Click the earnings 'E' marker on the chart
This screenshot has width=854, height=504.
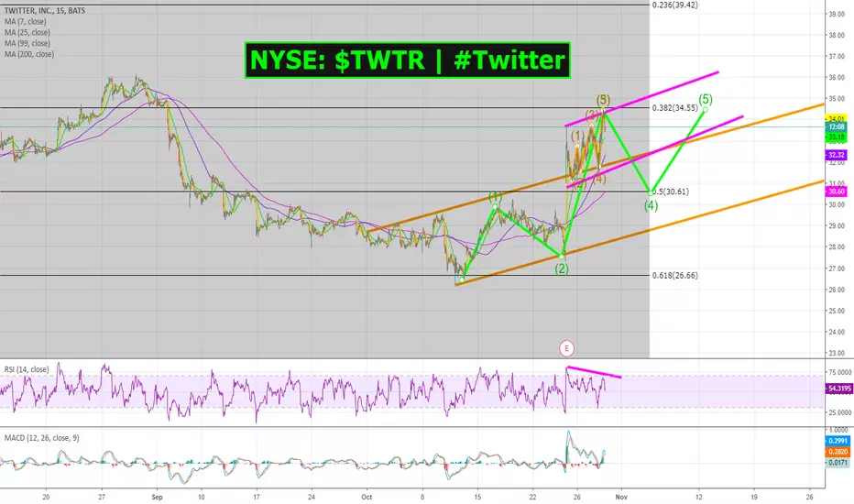(566, 348)
